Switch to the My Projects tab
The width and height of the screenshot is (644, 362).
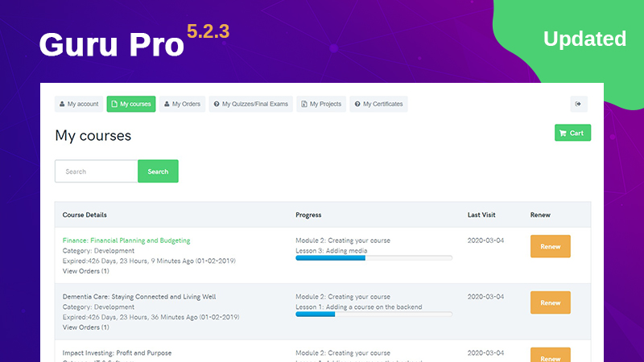(x=320, y=104)
